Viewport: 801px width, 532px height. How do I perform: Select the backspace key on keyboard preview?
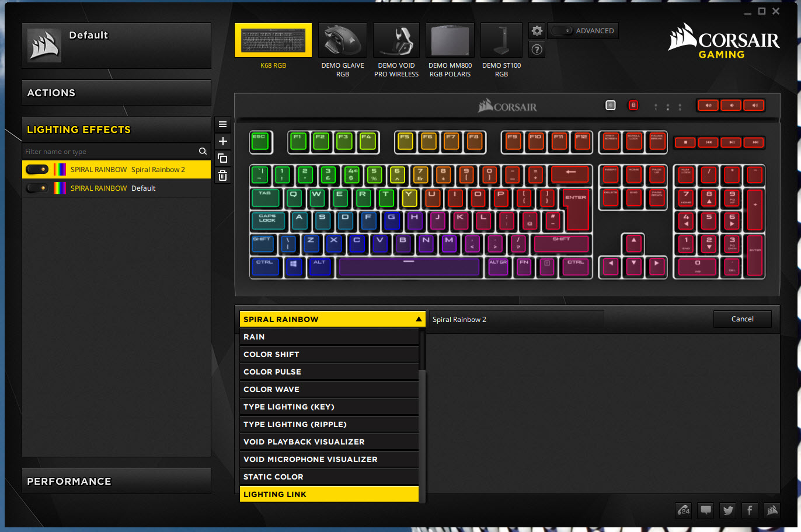570,174
